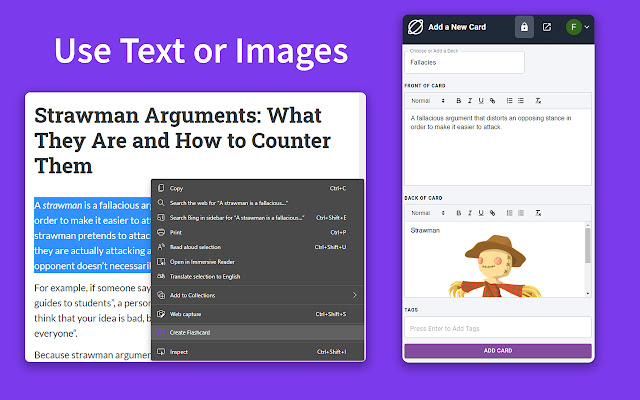Expand the account menu arrow beside the avatar
Viewport: 640px width, 400px height.
click(x=587, y=27)
